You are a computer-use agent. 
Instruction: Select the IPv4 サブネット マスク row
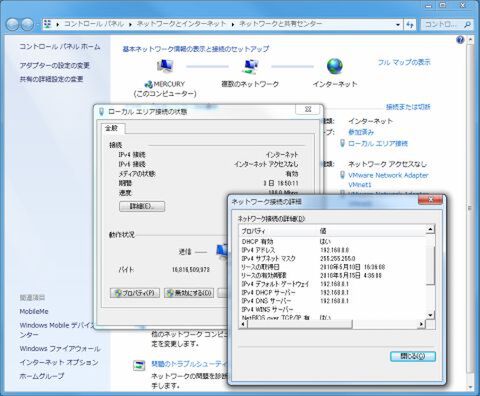pyautogui.click(x=333, y=258)
